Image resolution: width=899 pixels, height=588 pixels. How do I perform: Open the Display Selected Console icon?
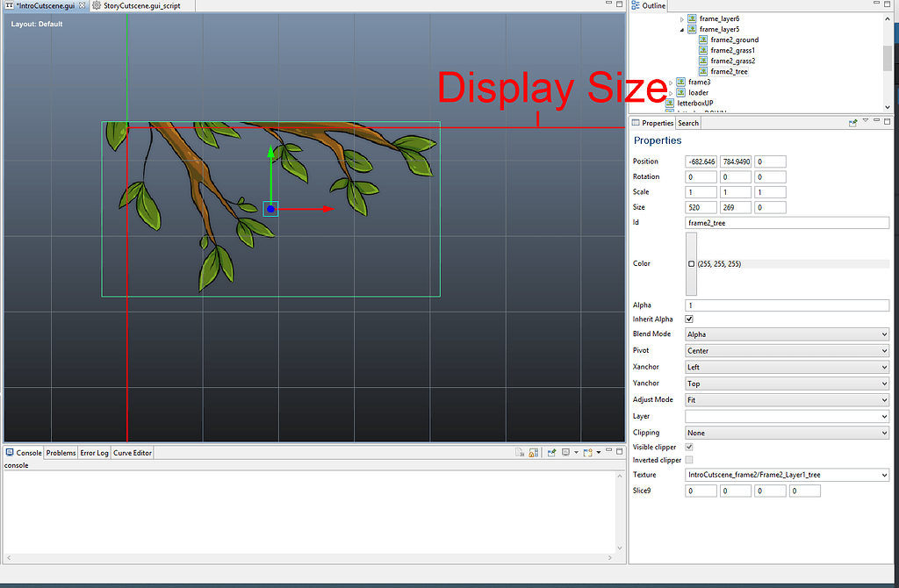[x=565, y=451]
